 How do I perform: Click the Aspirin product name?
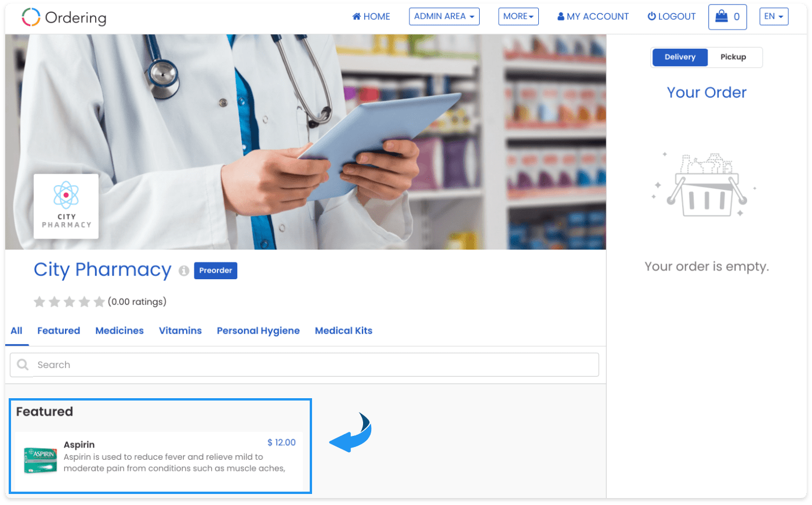(x=79, y=445)
